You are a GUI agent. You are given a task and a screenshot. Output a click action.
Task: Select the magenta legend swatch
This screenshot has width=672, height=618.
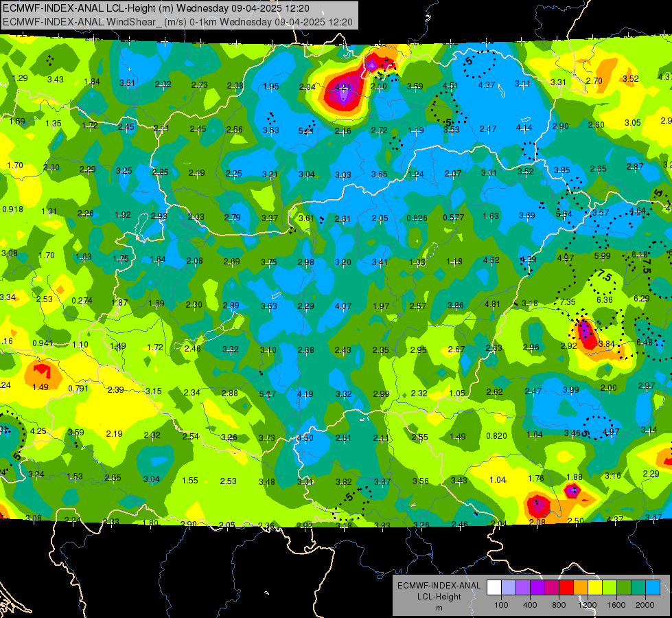(552, 587)
